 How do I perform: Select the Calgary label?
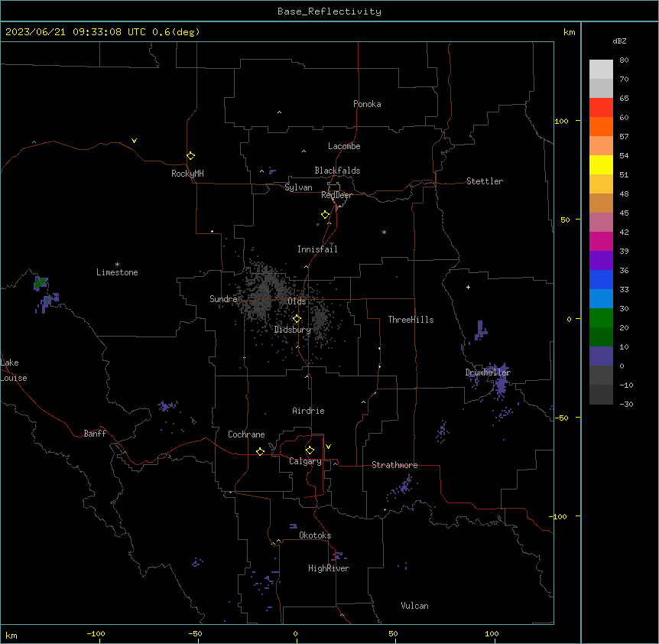306,461
